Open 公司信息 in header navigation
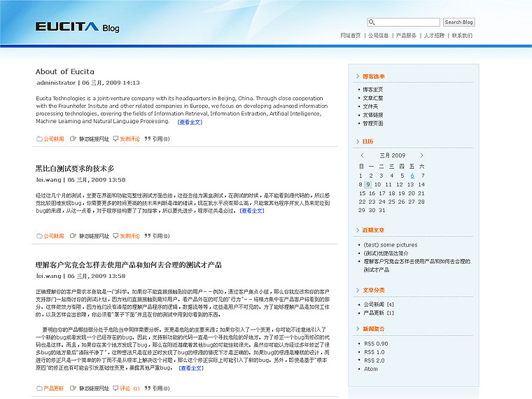Screen dimensions: 532x399 [378, 35]
